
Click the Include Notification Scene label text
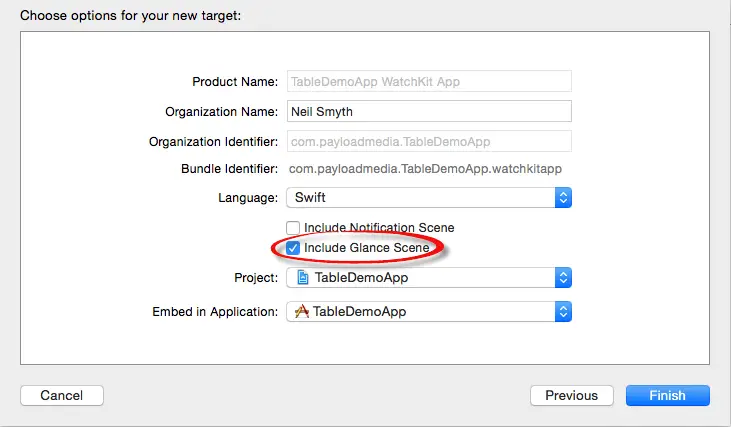pyautogui.click(x=379, y=228)
